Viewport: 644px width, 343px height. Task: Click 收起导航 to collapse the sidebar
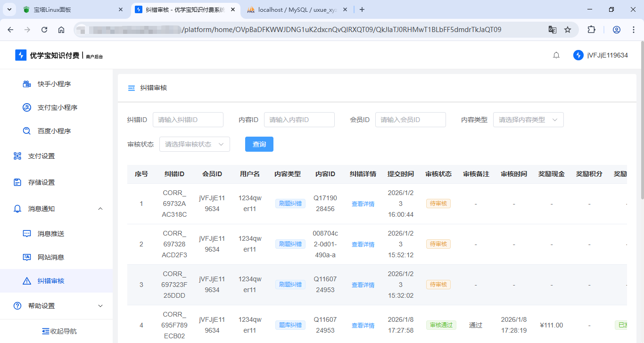[59, 331]
